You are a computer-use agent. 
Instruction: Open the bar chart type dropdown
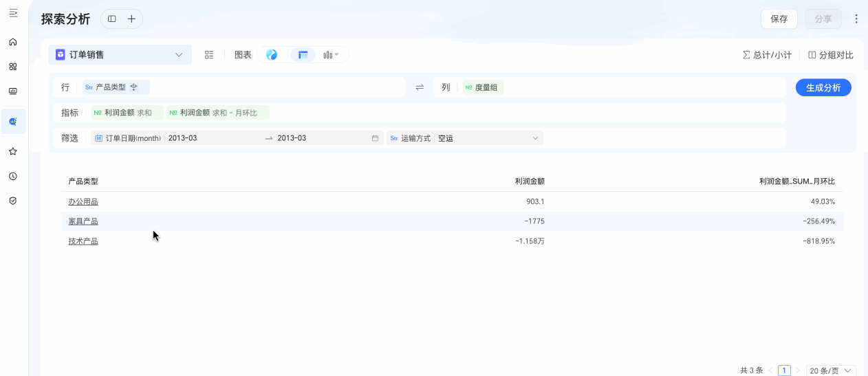click(x=331, y=55)
